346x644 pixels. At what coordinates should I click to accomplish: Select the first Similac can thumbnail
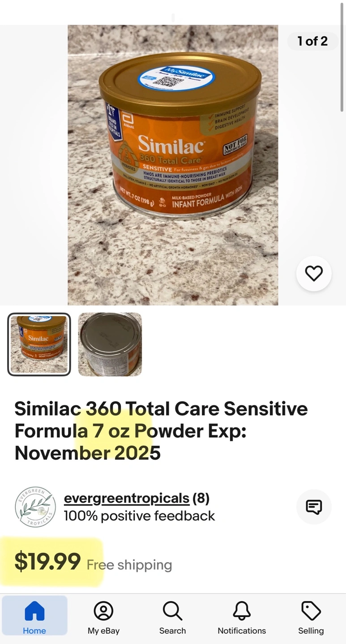coord(39,344)
